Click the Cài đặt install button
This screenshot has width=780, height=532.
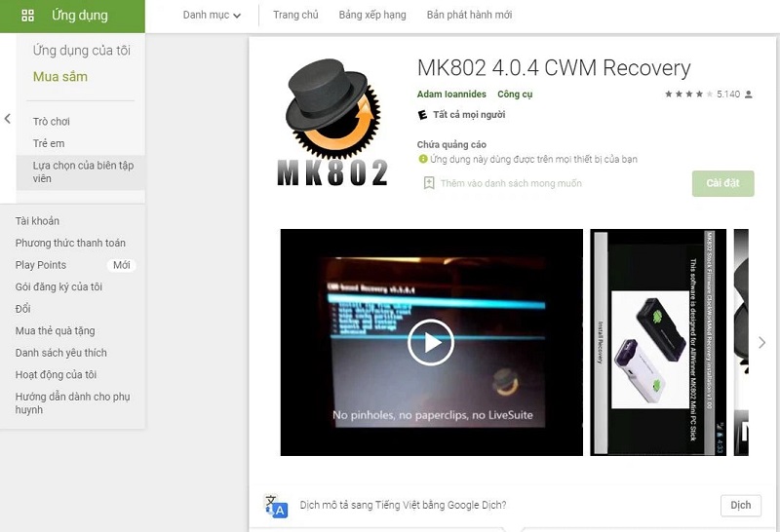pos(722,183)
